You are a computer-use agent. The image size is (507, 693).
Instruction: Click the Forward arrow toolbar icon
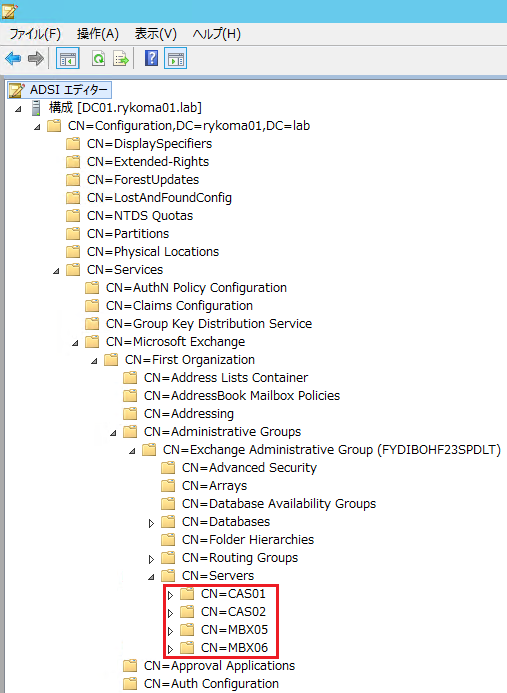pos(36,58)
